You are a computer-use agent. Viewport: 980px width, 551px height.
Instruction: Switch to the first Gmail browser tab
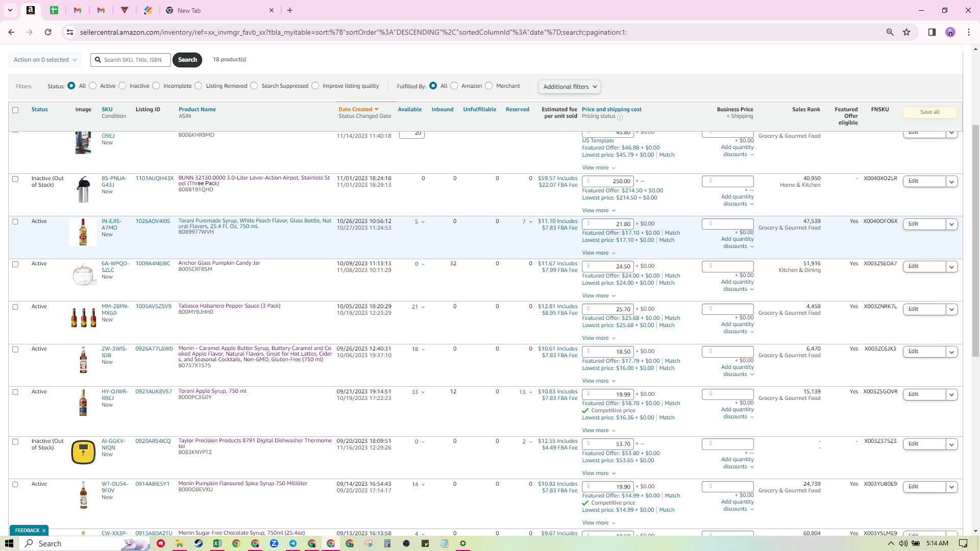click(x=78, y=10)
